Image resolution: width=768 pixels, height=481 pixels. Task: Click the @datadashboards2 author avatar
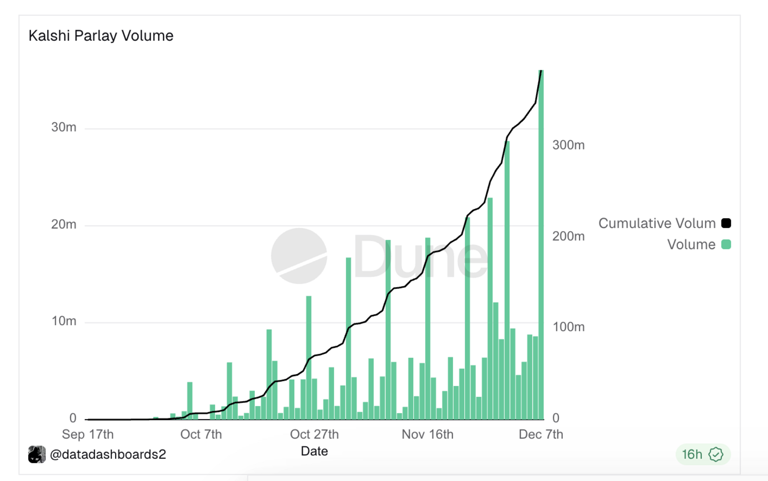pos(37,455)
